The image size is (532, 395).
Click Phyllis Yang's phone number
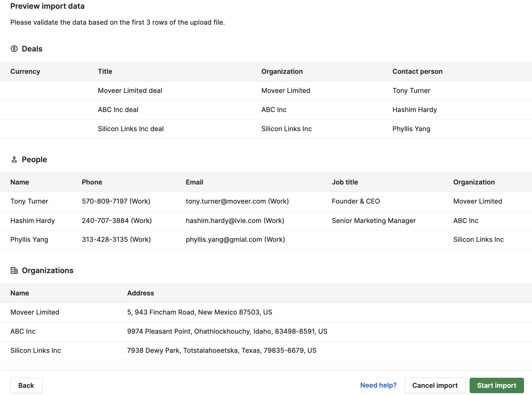116,239
